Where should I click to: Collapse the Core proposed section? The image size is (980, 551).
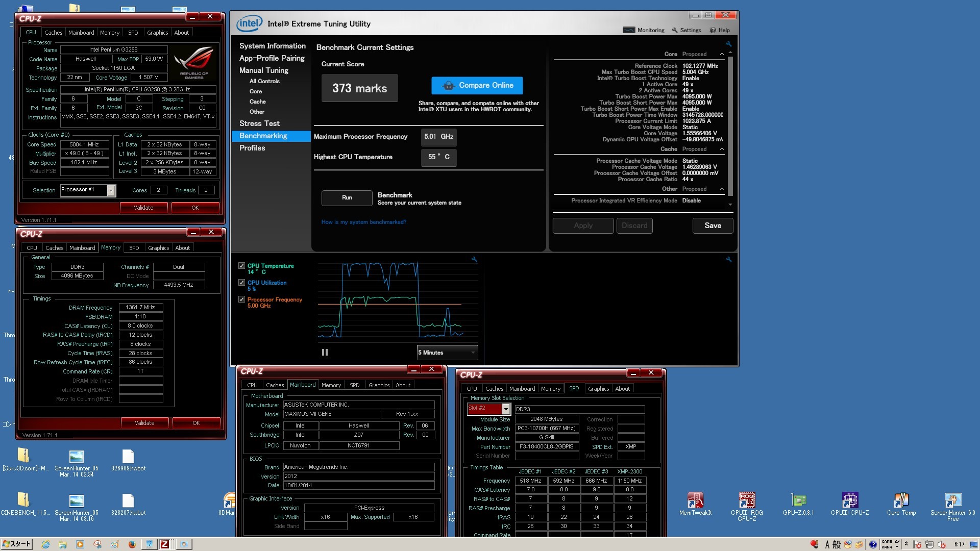[x=722, y=54]
